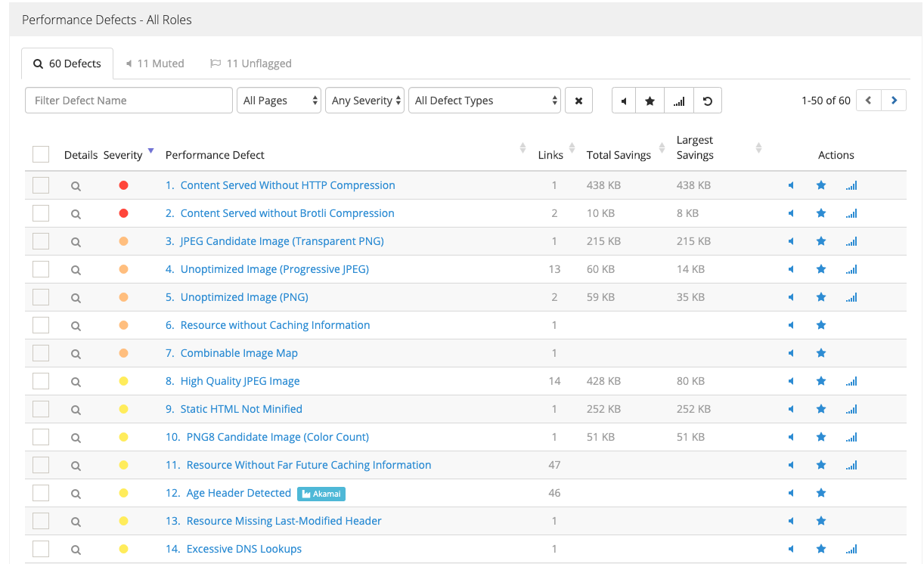Sort by Links column arrows
924x564 pixels.
[572, 147]
